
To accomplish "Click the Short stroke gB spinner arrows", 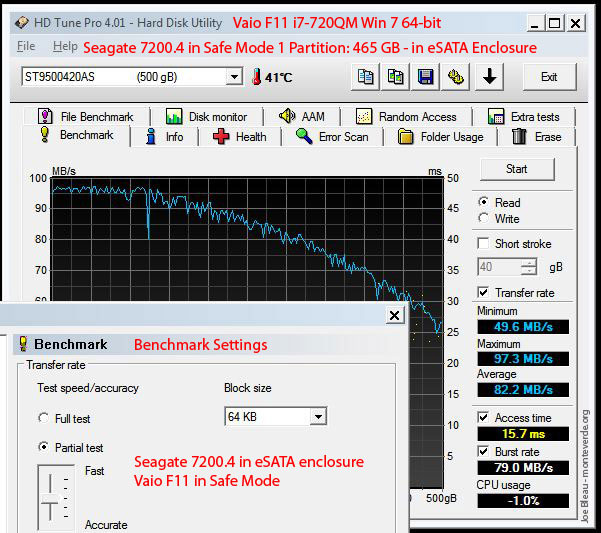I will click(529, 267).
